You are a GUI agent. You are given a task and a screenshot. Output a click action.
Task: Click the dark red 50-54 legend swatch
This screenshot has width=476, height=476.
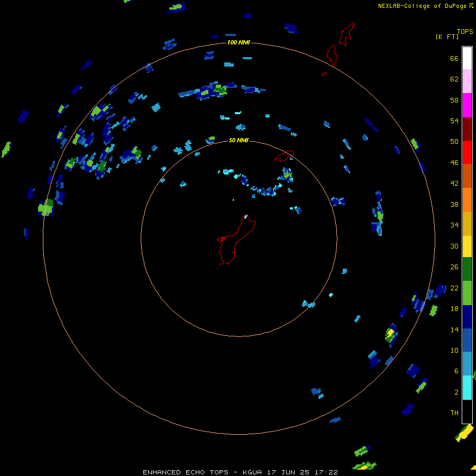[467, 129]
